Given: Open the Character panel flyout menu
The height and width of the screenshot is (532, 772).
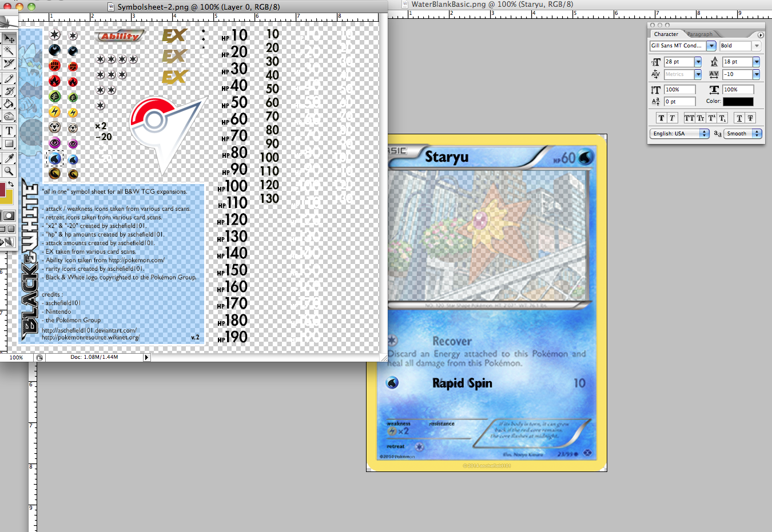Looking at the screenshot, I should (761, 35).
